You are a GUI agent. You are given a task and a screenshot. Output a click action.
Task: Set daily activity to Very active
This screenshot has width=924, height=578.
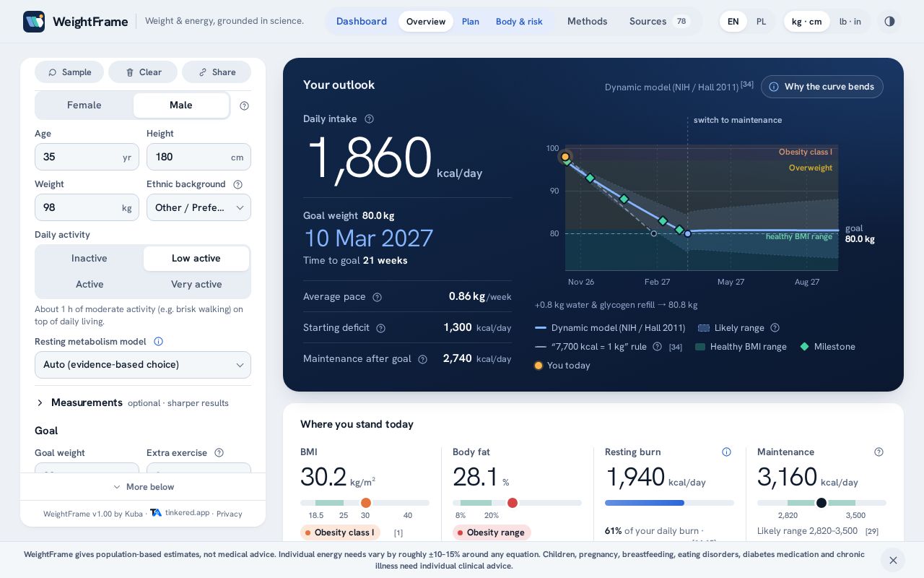pyautogui.click(x=196, y=285)
